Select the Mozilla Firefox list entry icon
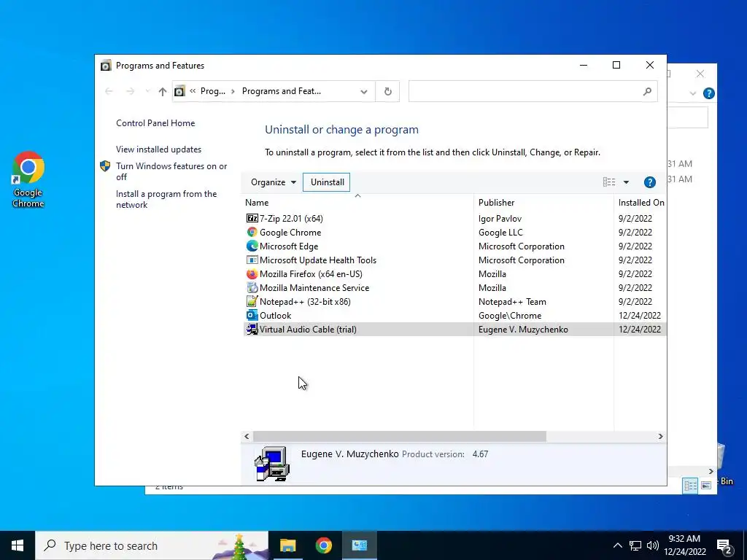 [252, 274]
